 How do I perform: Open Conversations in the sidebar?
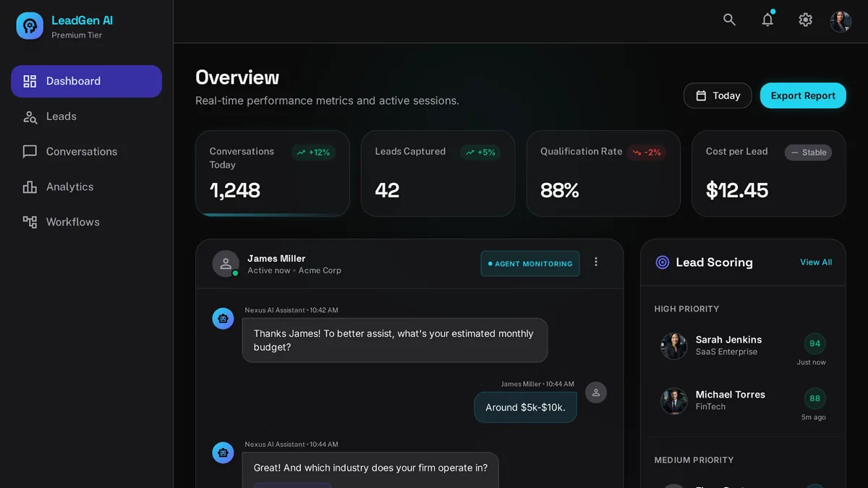(x=86, y=152)
